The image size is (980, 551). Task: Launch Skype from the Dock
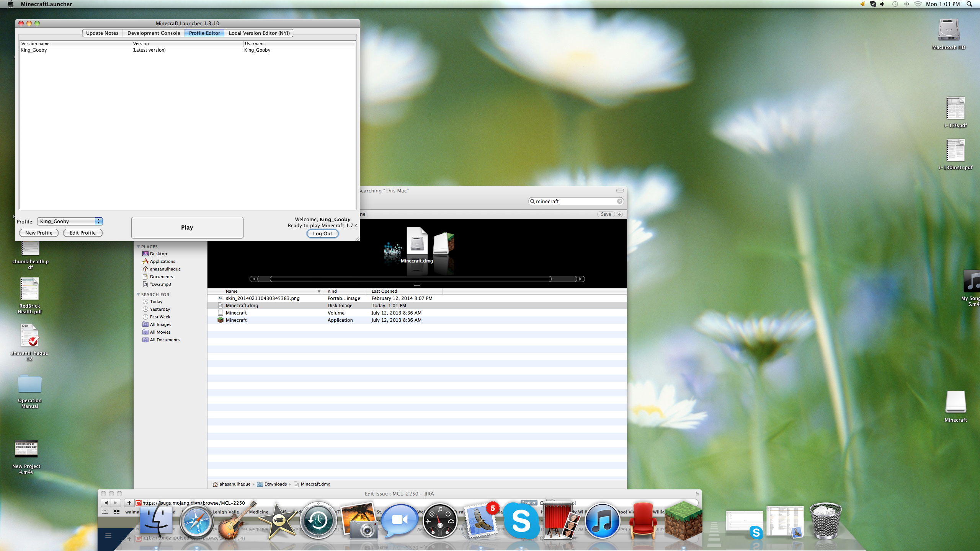pos(521,521)
